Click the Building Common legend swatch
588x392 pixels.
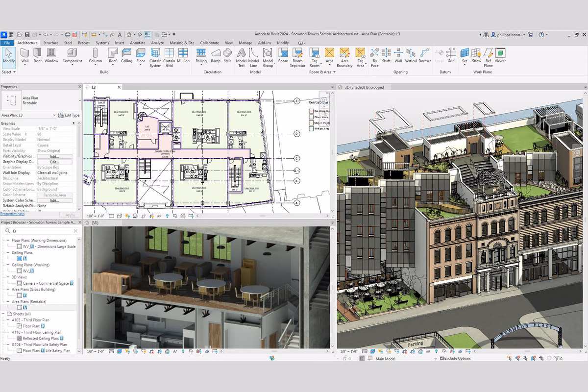pos(311,111)
